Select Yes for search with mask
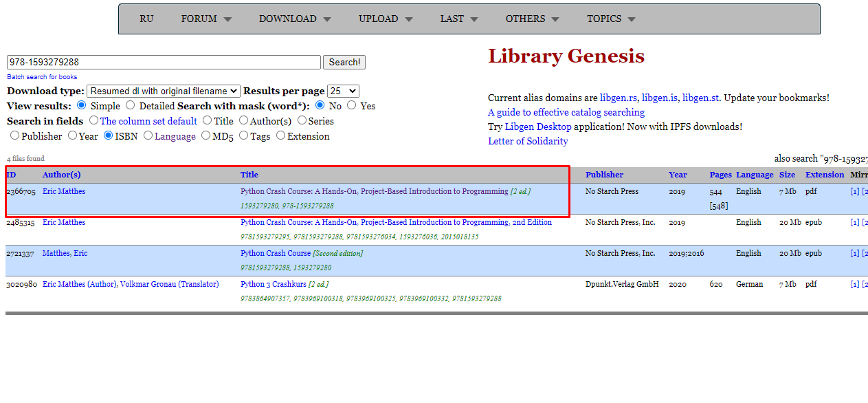The width and height of the screenshot is (868, 403). click(x=352, y=105)
